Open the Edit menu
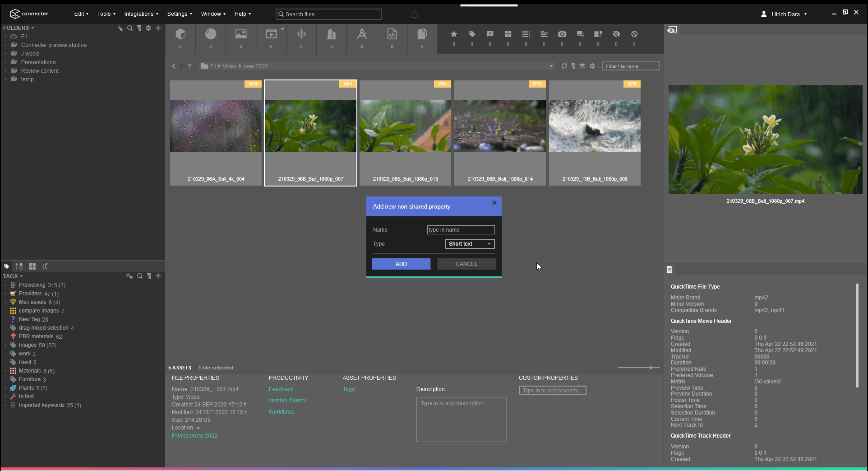The width and height of the screenshot is (868, 471). (x=81, y=14)
